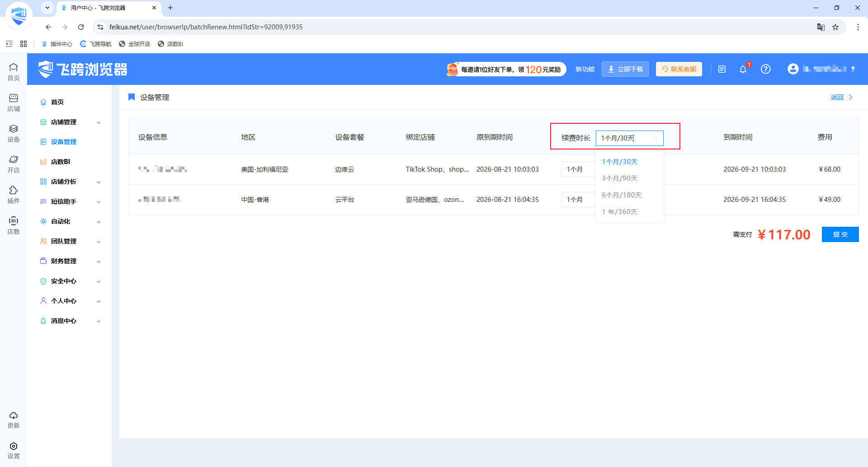This screenshot has height=467, width=868.
Task: Open the browser three-dot menu
Action: [x=858, y=27]
